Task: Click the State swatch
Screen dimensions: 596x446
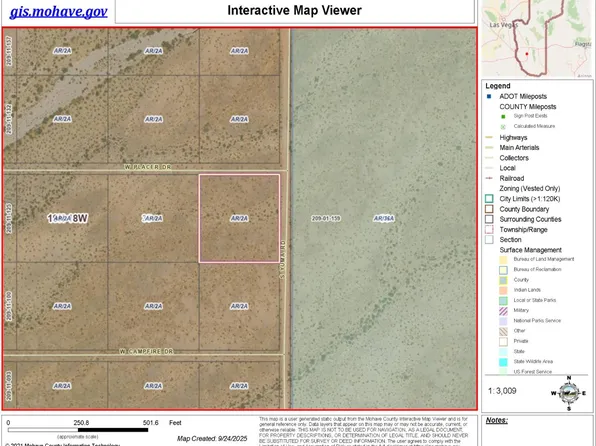Action: [x=503, y=352]
